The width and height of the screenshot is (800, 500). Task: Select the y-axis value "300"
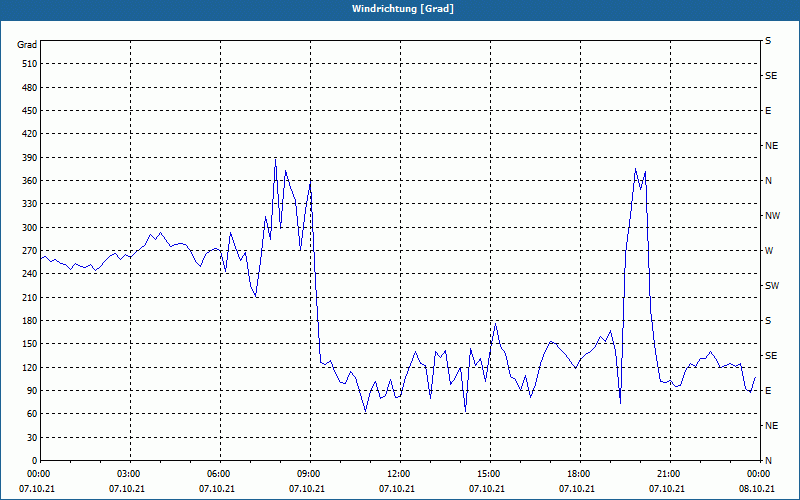point(30,228)
